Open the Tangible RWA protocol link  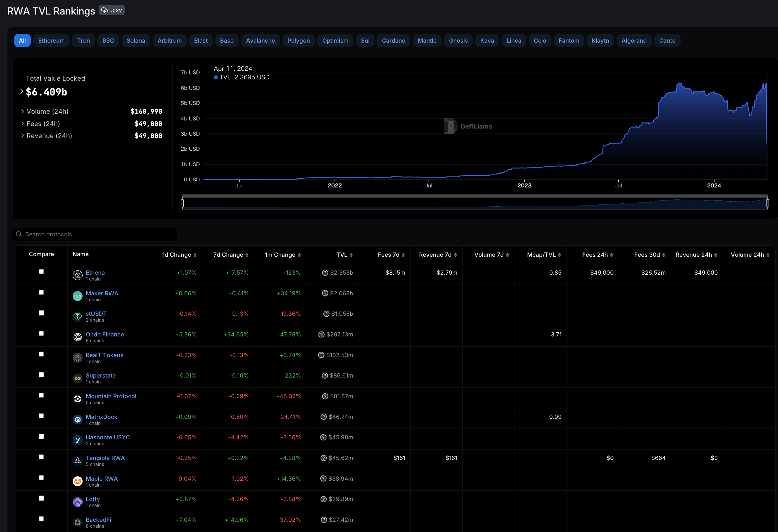click(105, 458)
